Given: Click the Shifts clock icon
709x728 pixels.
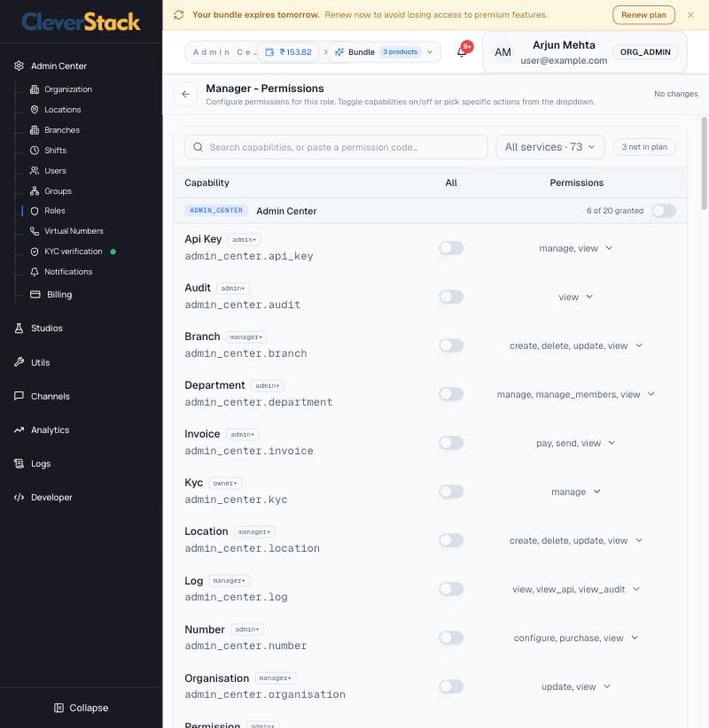Looking at the screenshot, I should 35,151.
